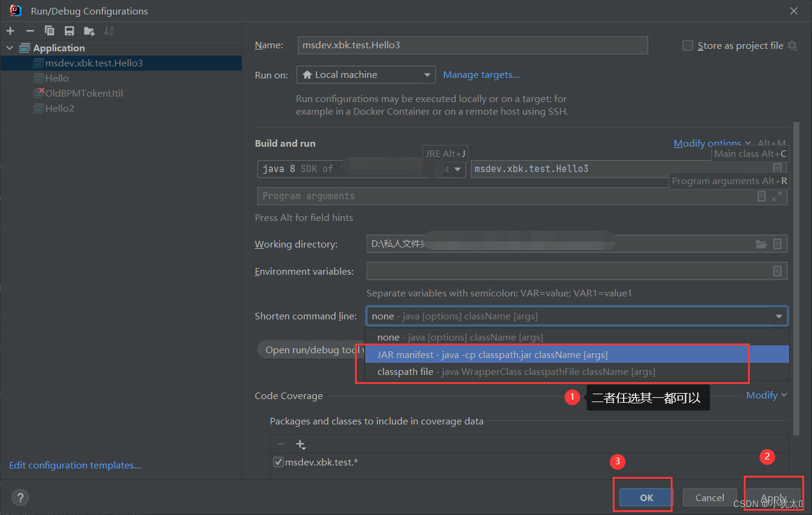Remove the selected configuration
Viewport: 812px width, 515px height.
pos(30,31)
